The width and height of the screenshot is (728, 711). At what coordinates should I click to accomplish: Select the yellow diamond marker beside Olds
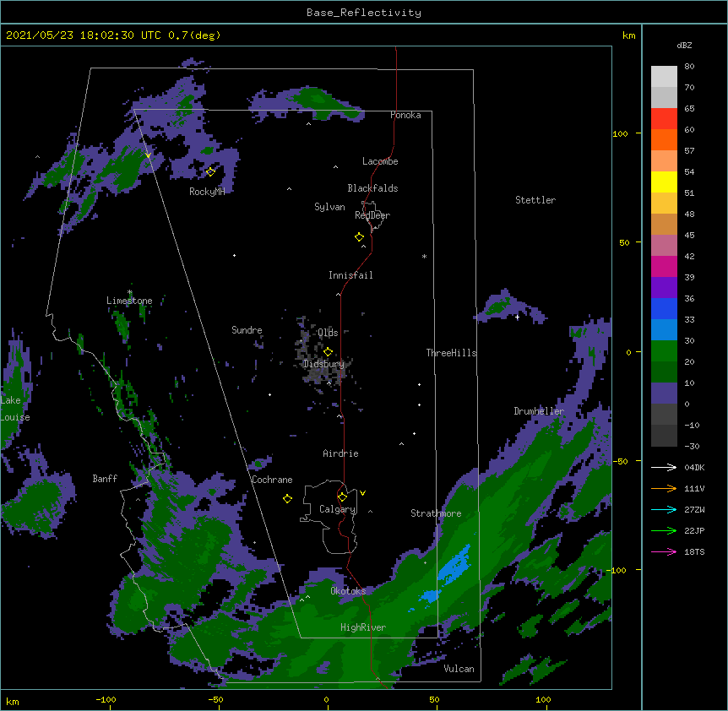pos(328,351)
